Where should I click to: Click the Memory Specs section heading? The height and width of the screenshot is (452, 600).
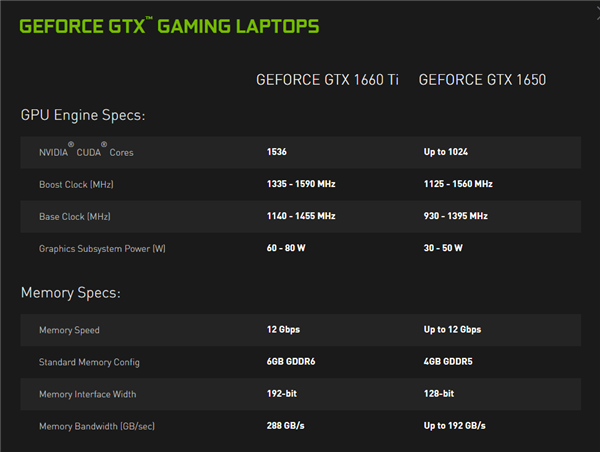point(70,293)
